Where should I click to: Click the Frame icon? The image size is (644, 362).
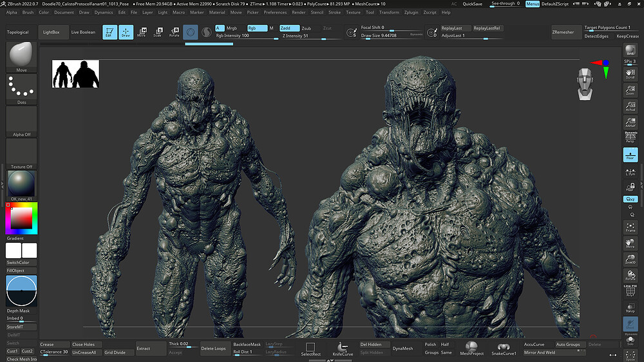(x=630, y=227)
